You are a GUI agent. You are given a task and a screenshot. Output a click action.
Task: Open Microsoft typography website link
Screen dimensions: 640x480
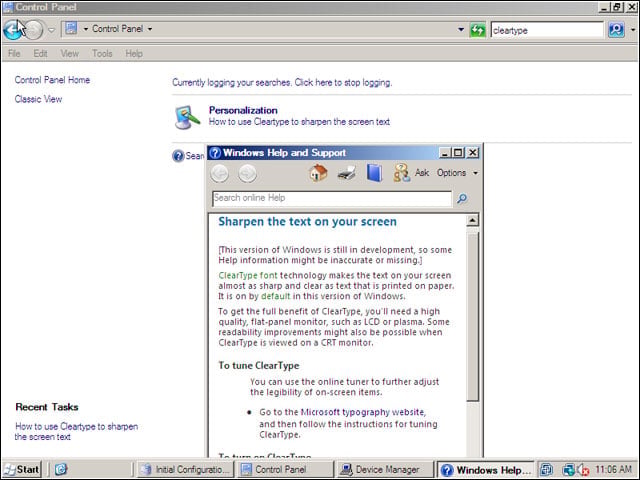(x=362, y=412)
